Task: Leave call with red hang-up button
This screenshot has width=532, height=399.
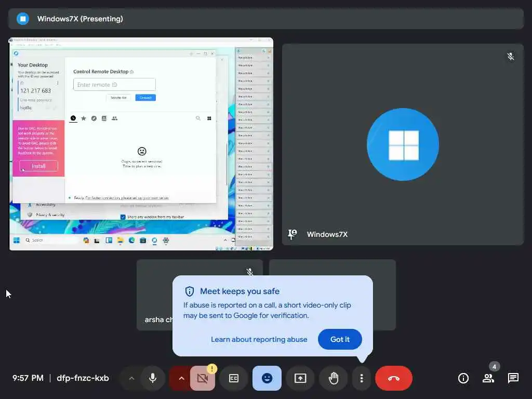Action: point(394,378)
